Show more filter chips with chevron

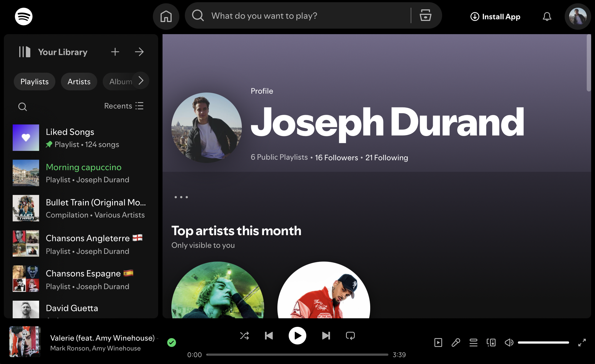pyautogui.click(x=141, y=81)
